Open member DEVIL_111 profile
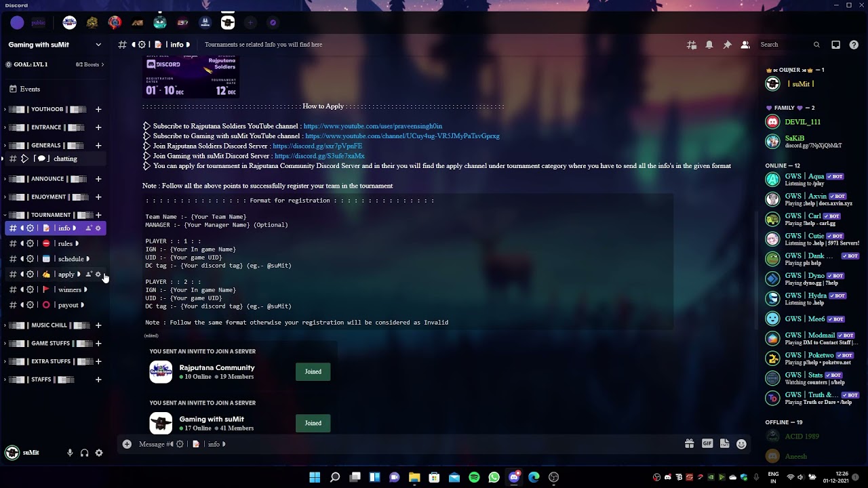 pyautogui.click(x=811, y=122)
